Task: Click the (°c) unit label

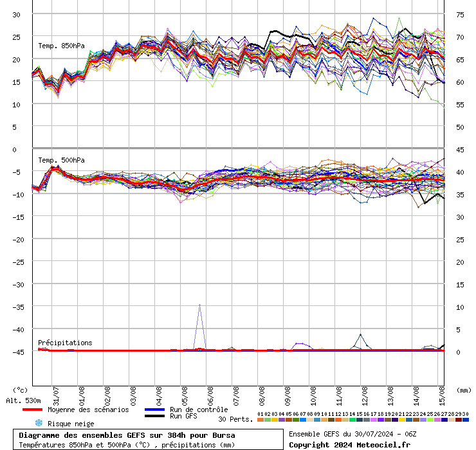Action: click(x=20, y=390)
